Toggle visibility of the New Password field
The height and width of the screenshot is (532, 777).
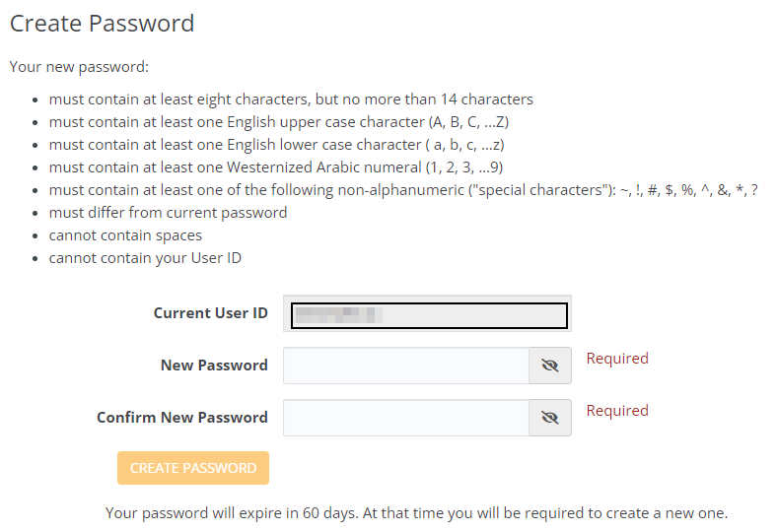click(550, 366)
